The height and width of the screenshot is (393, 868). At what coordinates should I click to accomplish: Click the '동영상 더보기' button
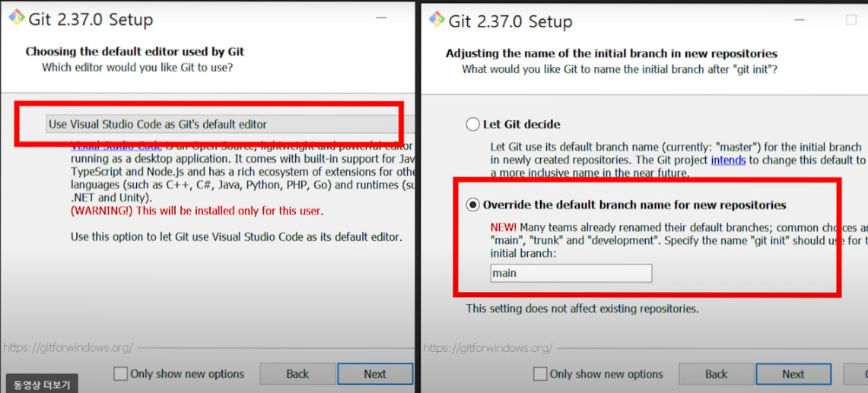pos(40,384)
